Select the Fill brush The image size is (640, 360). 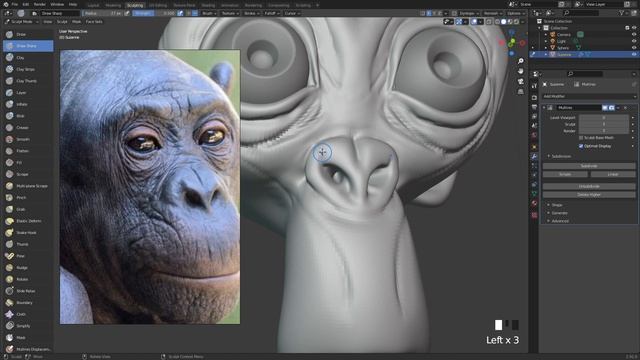28,162
